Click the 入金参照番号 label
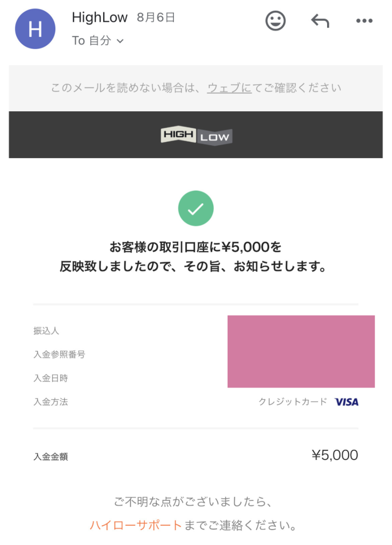The image size is (392, 545). tap(59, 354)
